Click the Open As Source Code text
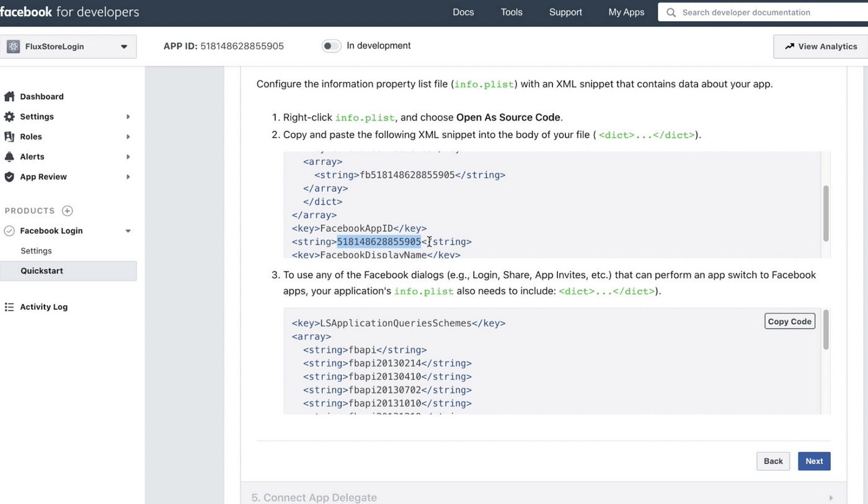 pyautogui.click(x=508, y=117)
